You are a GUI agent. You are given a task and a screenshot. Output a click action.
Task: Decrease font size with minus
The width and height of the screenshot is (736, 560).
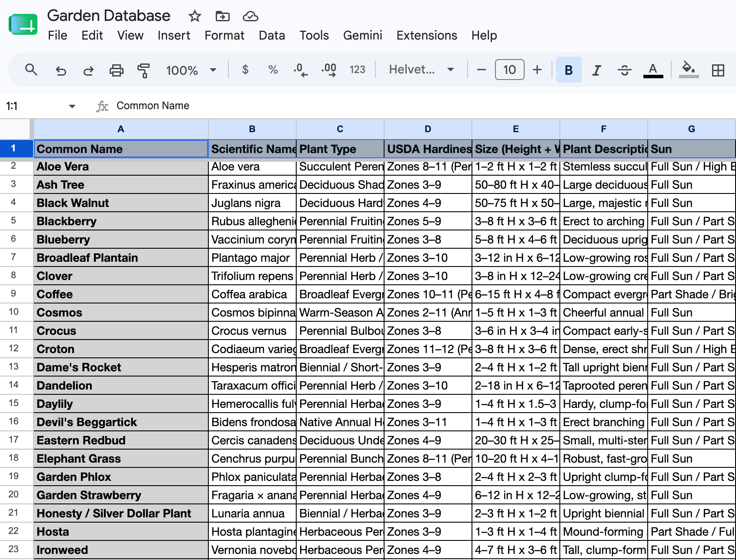coord(481,70)
